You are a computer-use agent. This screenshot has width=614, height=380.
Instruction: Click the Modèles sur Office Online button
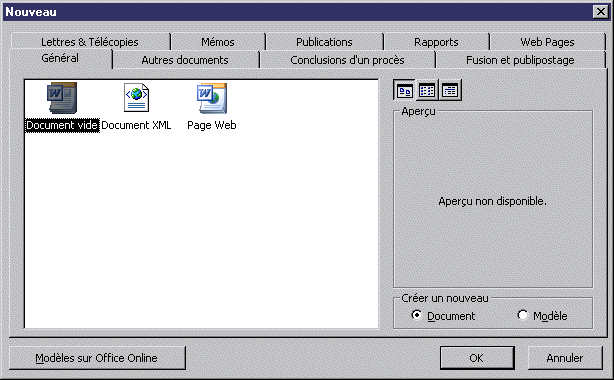97,358
